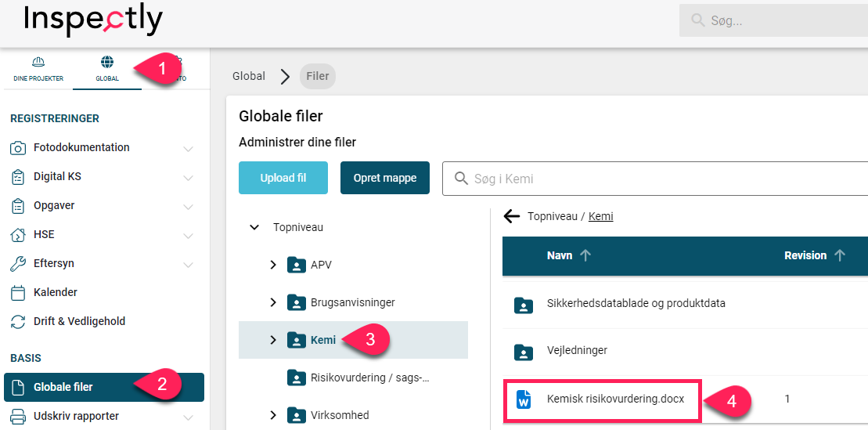This screenshot has height=430, width=868.
Task: Open Drift & Vedligehold menu item
Action: pyautogui.click(x=79, y=321)
